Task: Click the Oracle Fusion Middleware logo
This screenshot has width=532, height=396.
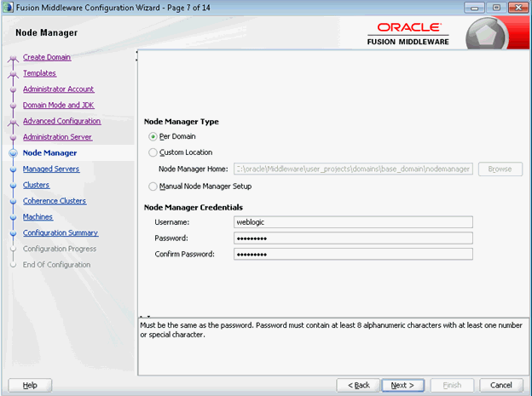Action: tap(408, 34)
